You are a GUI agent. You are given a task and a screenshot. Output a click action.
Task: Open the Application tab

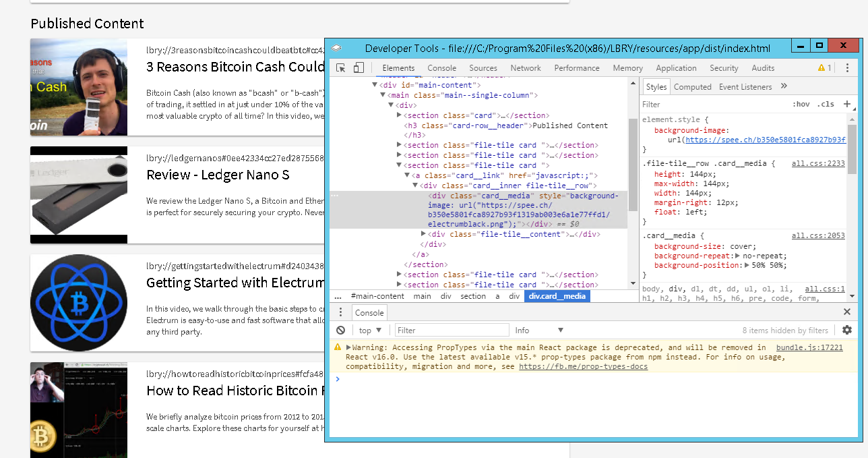tap(676, 68)
